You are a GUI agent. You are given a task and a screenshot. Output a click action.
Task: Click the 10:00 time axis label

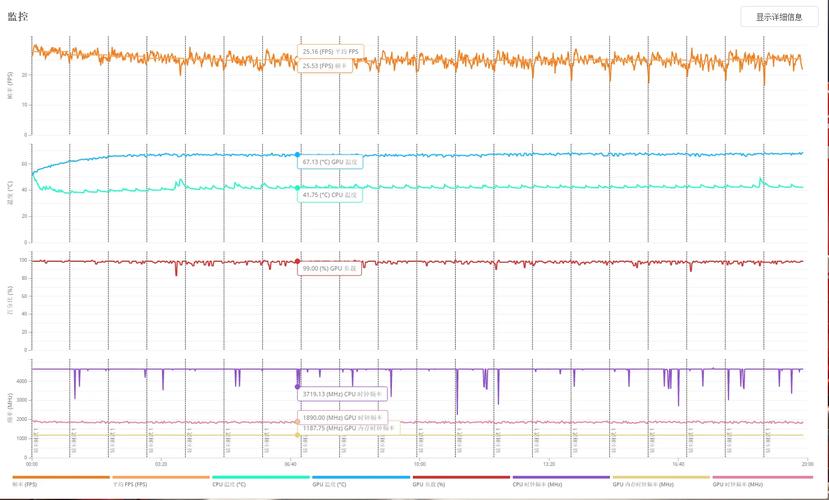pyautogui.click(x=419, y=464)
